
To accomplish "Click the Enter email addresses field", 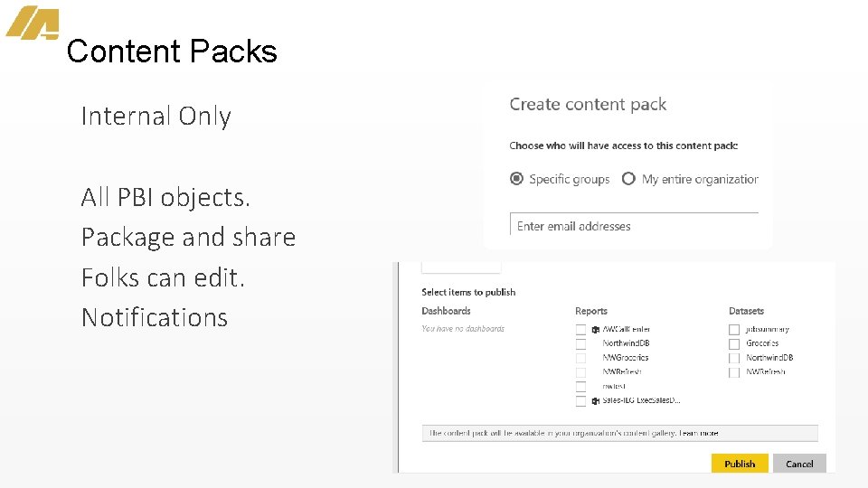I will pos(634,225).
